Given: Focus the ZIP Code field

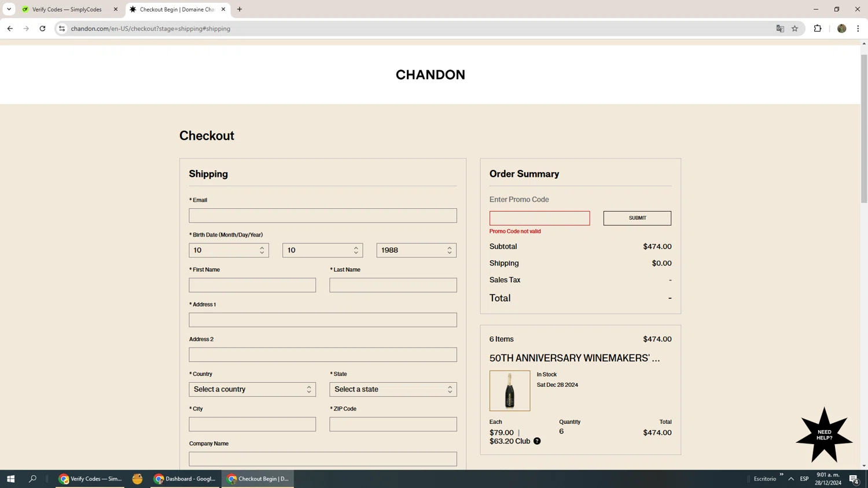Looking at the screenshot, I should click(x=393, y=424).
